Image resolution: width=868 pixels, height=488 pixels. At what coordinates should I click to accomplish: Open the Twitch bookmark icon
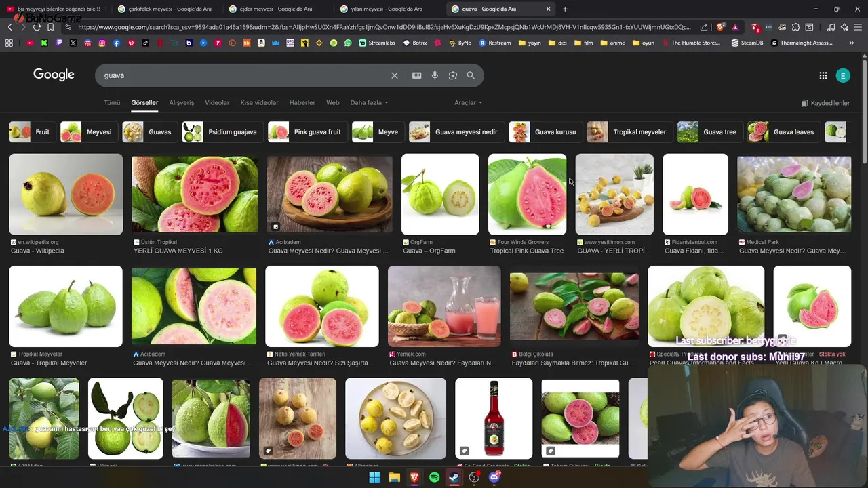(59, 43)
